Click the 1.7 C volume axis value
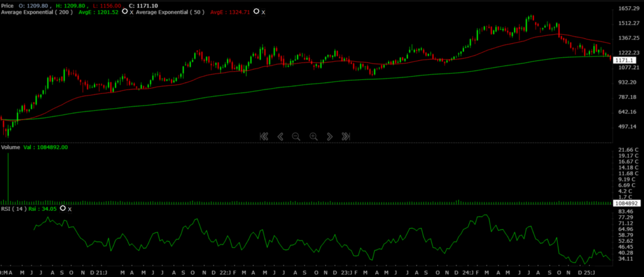Screen dimensions: 644x277 626,197
